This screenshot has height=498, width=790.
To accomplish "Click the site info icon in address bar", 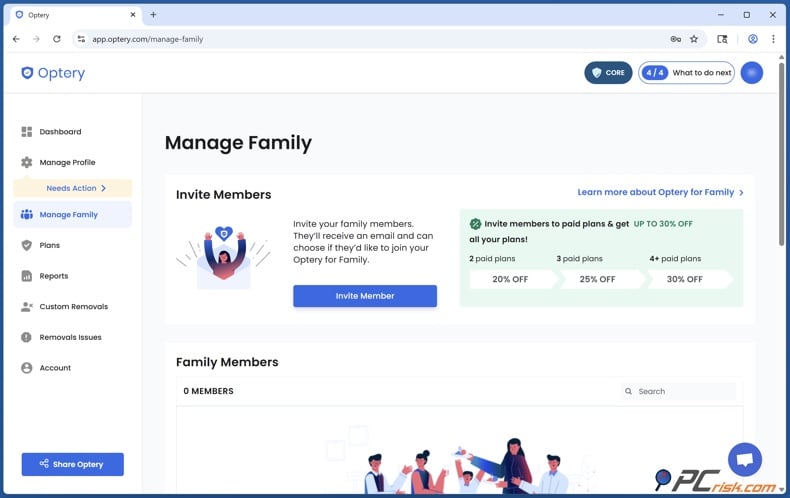I will tap(81, 39).
